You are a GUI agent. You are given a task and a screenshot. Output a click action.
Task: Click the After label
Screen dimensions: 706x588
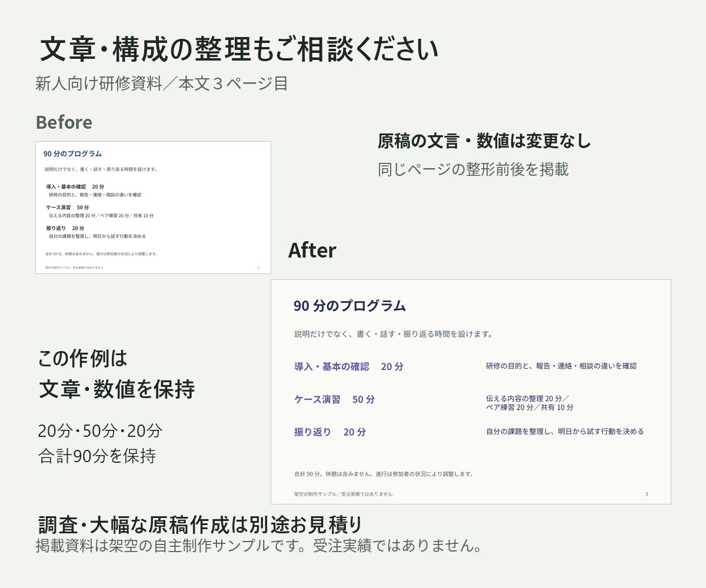tap(312, 250)
